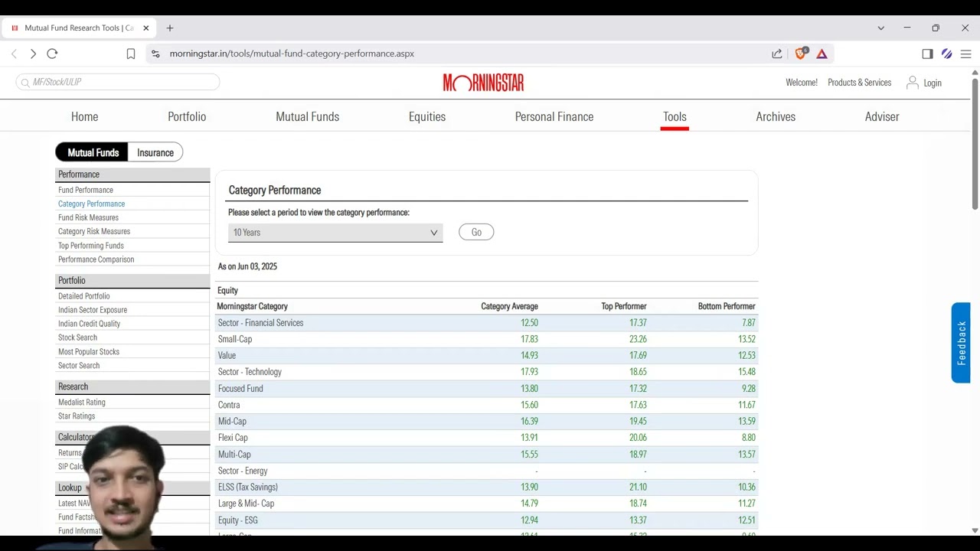Screen dimensions: 980x551
Task: Click the Focused Fund category name
Action: click(240, 389)
